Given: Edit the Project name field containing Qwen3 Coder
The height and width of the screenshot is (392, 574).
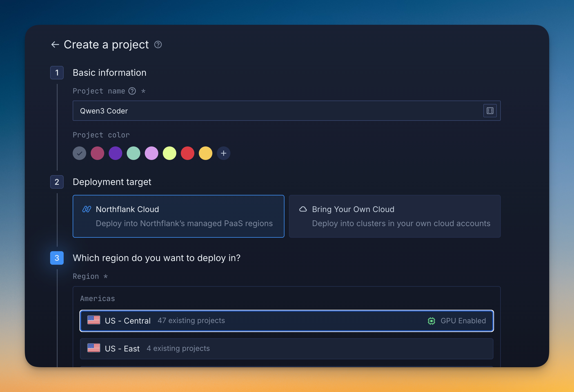Looking at the screenshot, I should click(x=286, y=111).
